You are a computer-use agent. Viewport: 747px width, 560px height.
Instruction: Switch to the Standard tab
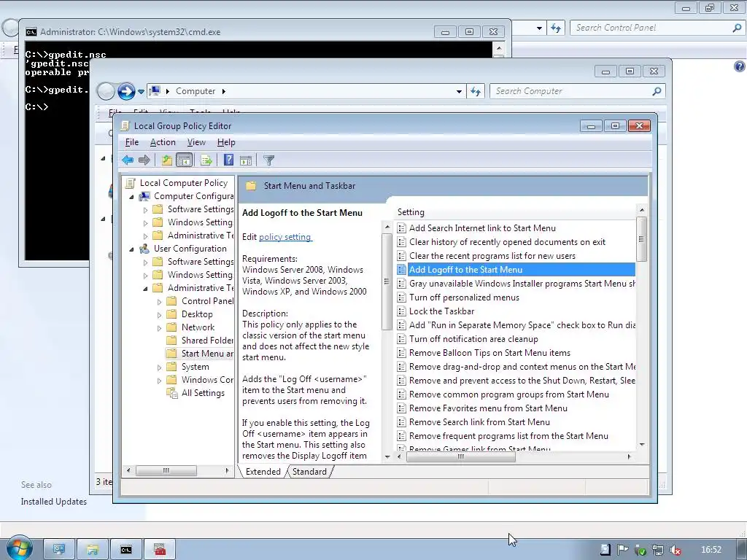(x=309, y=472)
